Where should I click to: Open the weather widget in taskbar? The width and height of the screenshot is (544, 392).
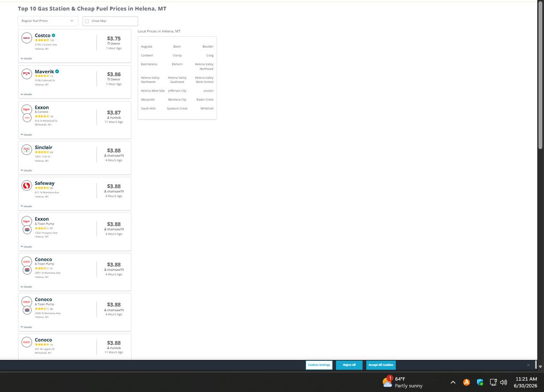coord(403,382)
